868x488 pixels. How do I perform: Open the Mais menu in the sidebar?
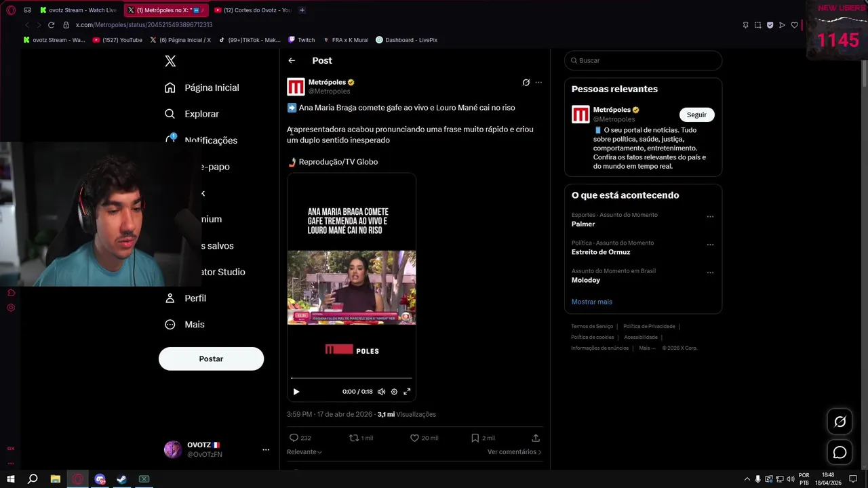[184, 325]
